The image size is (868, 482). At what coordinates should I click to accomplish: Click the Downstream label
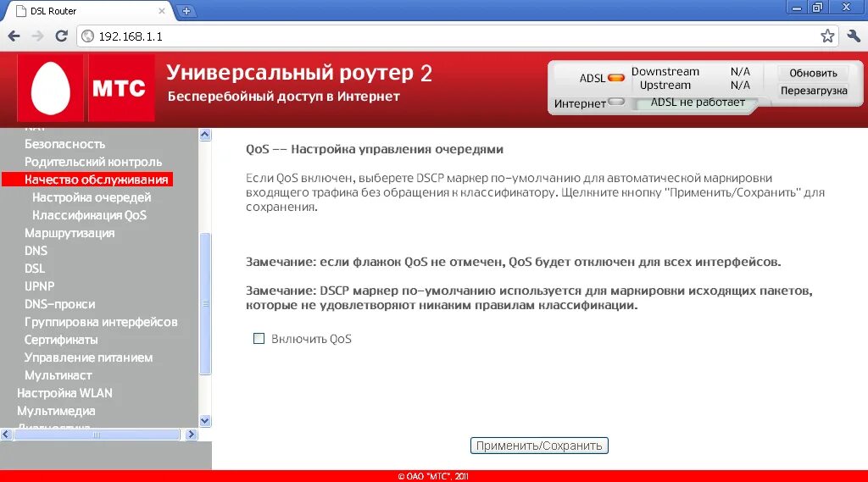665,71
